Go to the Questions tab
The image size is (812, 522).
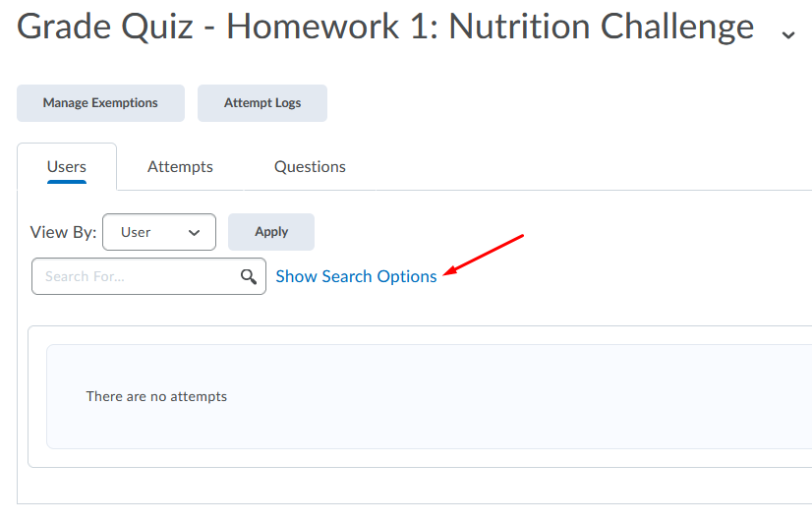pos(310,167)
